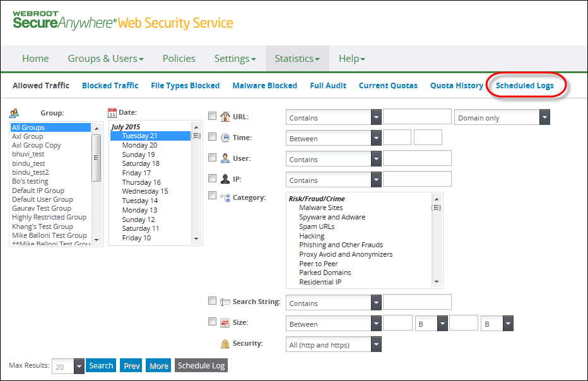Click the calendar icon next to Date
Viewport: 588px width, 381px height.
coord(112,112)
